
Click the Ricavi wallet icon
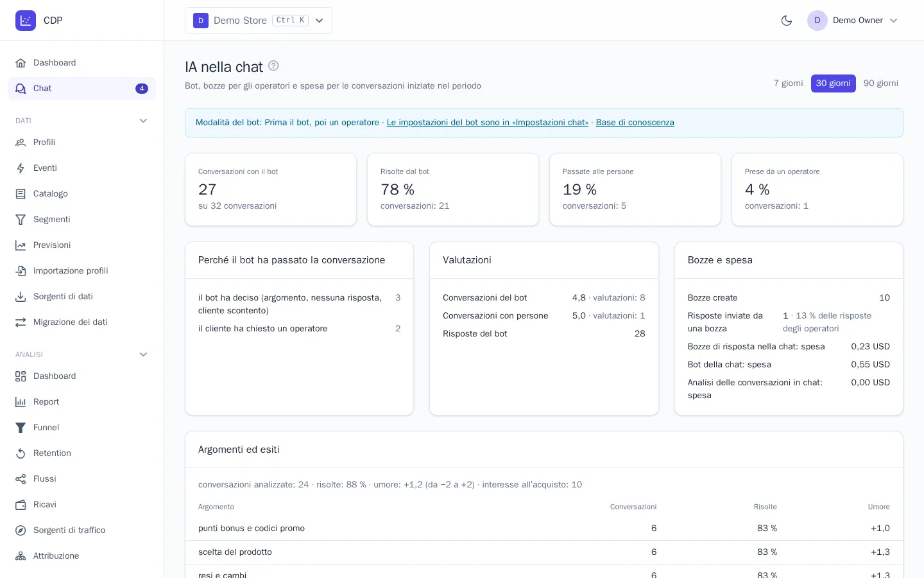(21, 505)
